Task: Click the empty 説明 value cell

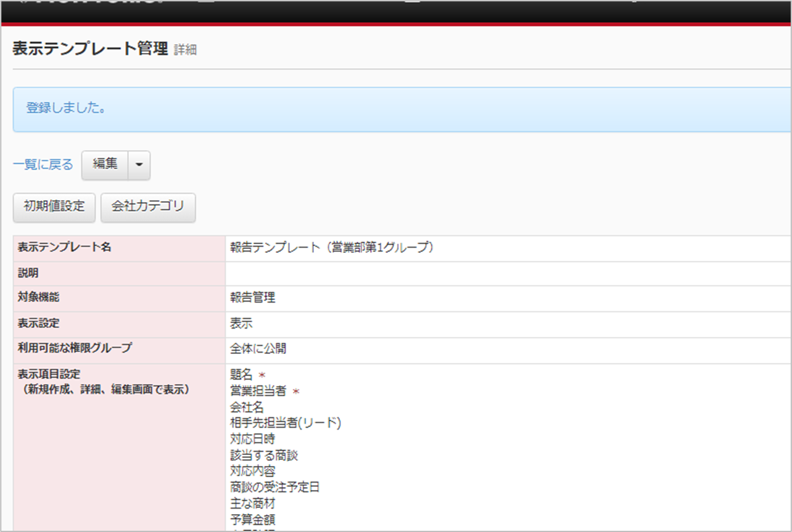Action: pos(506,273)
